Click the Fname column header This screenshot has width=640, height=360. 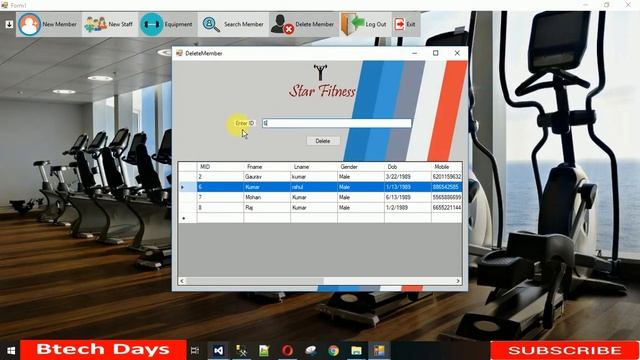pos(267,167)
